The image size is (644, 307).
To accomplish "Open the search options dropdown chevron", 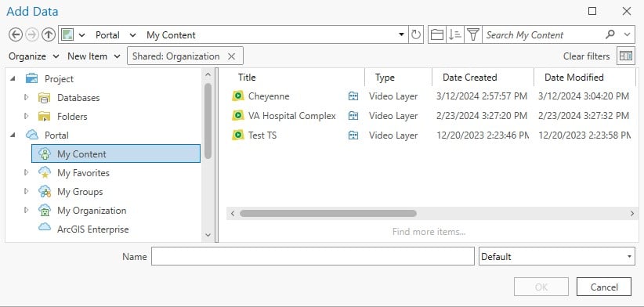I will (627, 35).
